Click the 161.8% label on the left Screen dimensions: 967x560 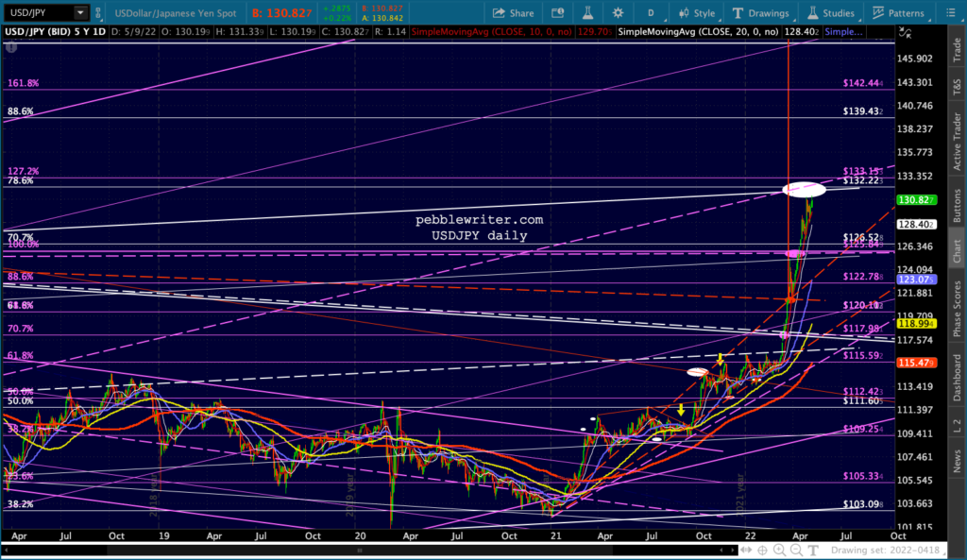coord(23,83)
